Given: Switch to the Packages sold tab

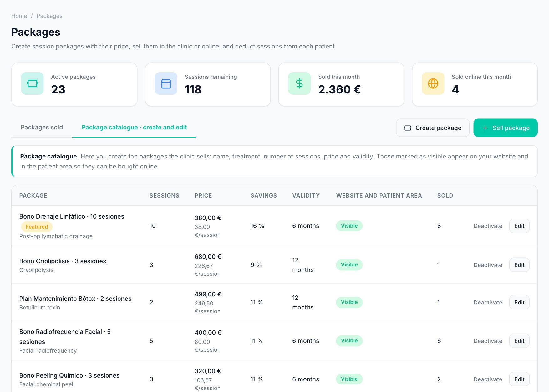Looking at the screenshot, I should pyautogui.click(x=42, y=128).
